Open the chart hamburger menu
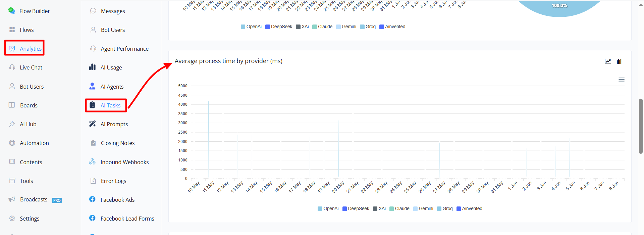Viewport: 644px width, 235px height. click(622, 80)
